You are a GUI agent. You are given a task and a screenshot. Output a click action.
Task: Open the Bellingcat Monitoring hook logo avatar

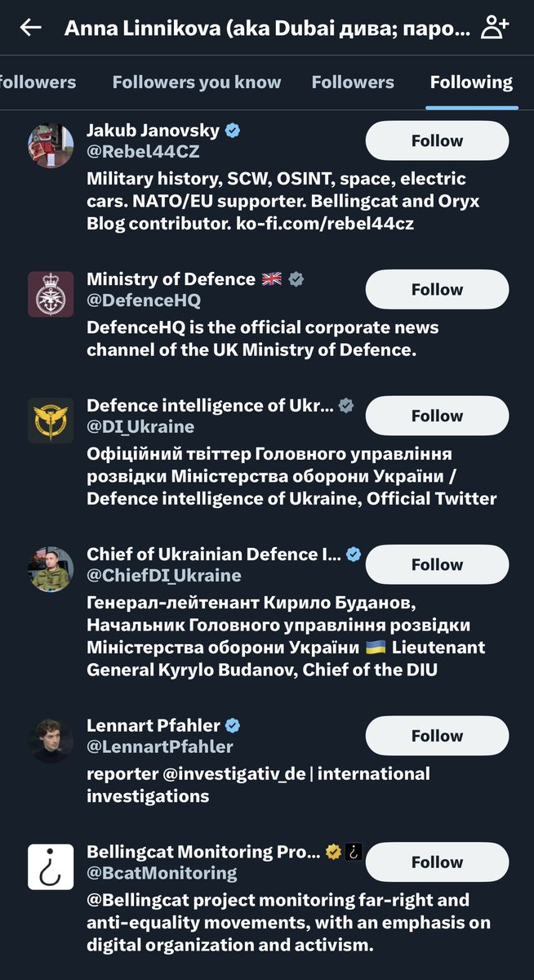51,866
